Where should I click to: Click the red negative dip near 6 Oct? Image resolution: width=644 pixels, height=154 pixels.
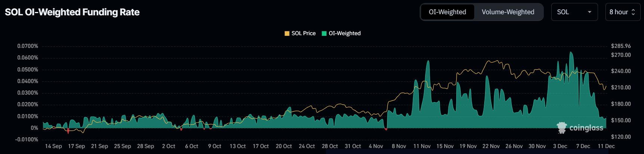(x=181, y=129)
